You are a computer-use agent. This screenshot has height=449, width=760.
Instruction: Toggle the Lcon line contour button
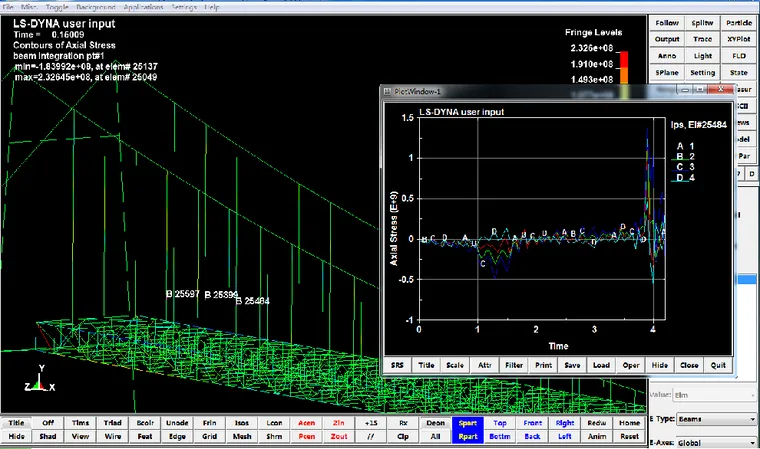tap(274, 423)
